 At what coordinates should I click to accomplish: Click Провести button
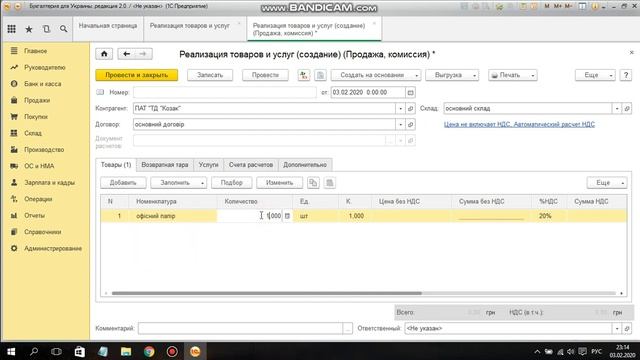click(x=265, y=75)
